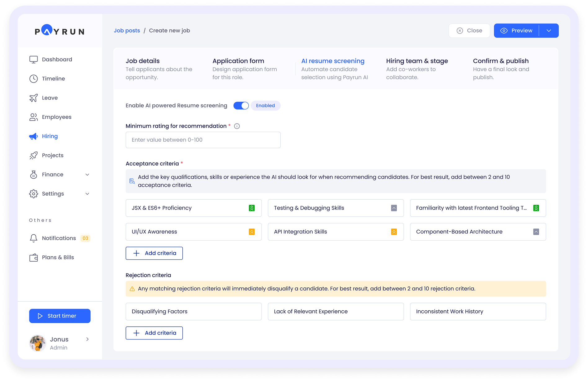Screen dimensions: 588x381
Task: Expand the Finance menu chevron
Action: (x=87, y=175)
